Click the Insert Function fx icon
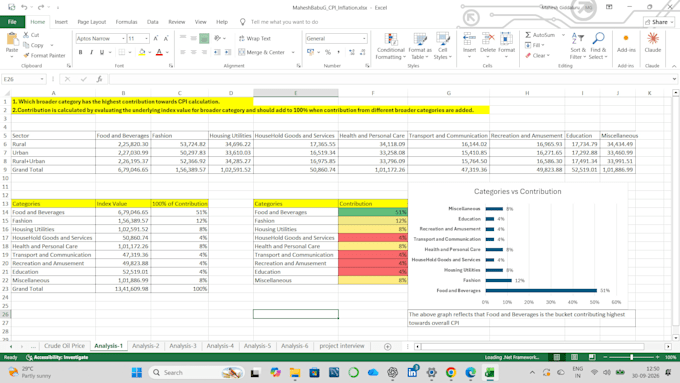This screenshot has height=383, width=680. [x=99, y=79]
